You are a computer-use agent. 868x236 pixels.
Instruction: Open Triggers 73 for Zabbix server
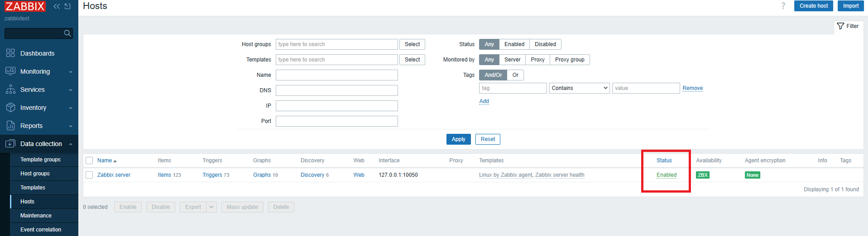coord(212,175)
